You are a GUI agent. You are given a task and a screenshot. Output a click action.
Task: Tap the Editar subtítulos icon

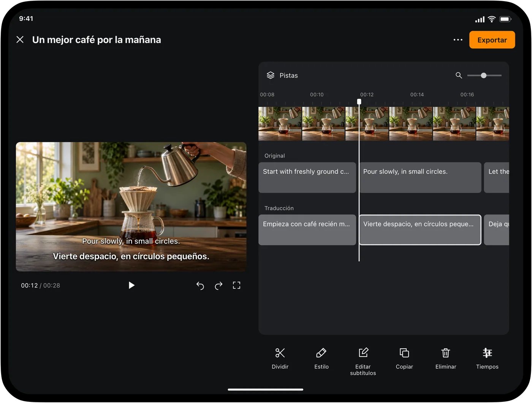click(363, 353)
